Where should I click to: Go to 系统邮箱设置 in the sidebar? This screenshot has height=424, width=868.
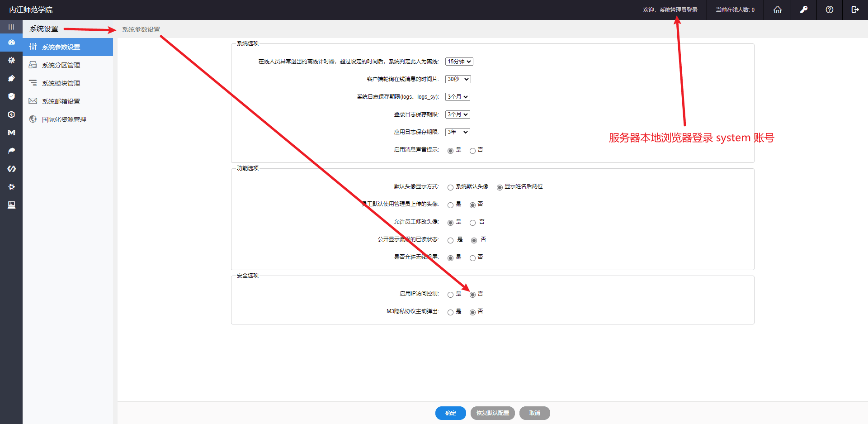(x=61, y=101)
